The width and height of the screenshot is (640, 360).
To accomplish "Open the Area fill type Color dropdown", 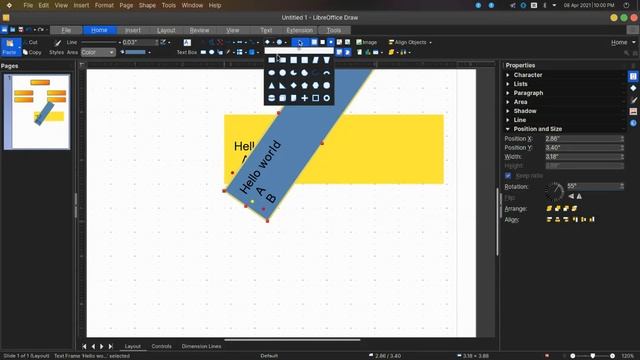I will pos(98,52).
